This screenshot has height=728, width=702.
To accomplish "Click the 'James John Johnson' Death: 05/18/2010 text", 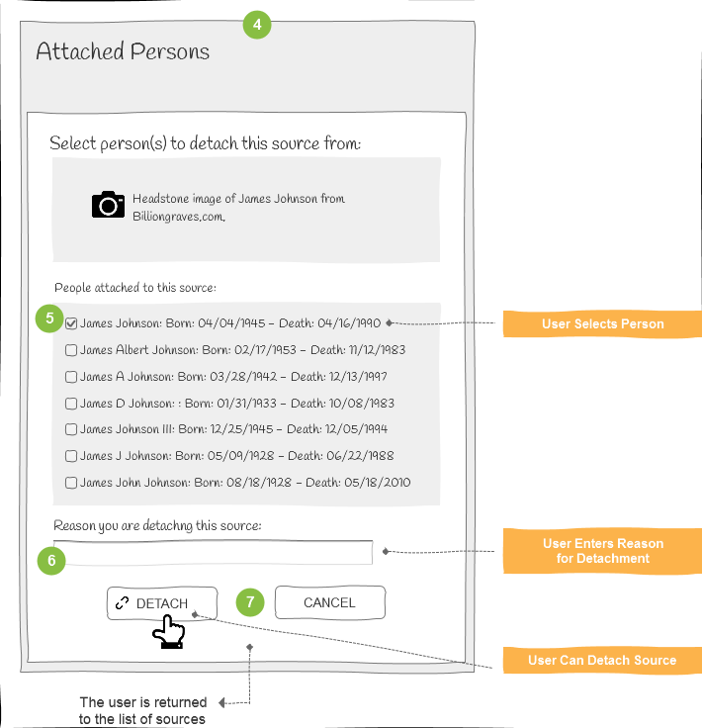I will tap(358, 483).
